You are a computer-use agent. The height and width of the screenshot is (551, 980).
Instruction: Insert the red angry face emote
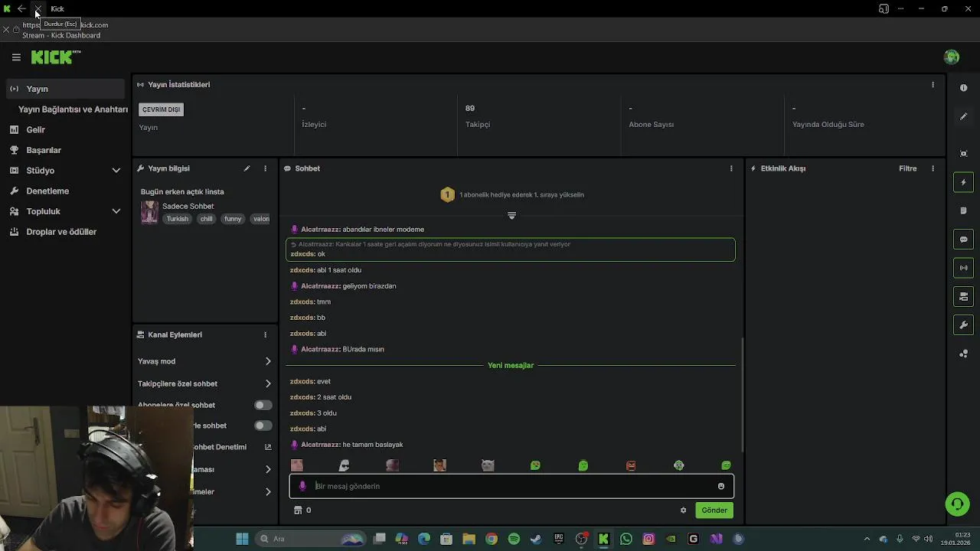tap(631, 465)
